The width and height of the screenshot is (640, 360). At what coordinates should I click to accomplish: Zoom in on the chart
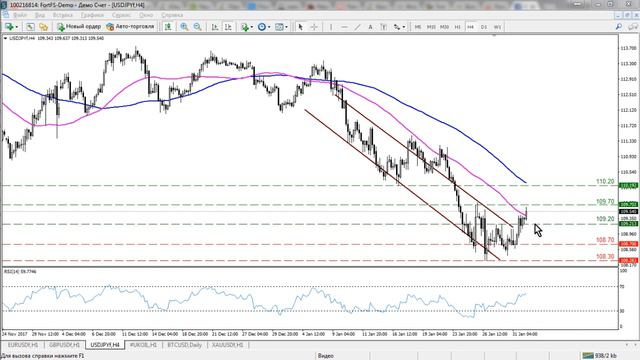(184, 27)
